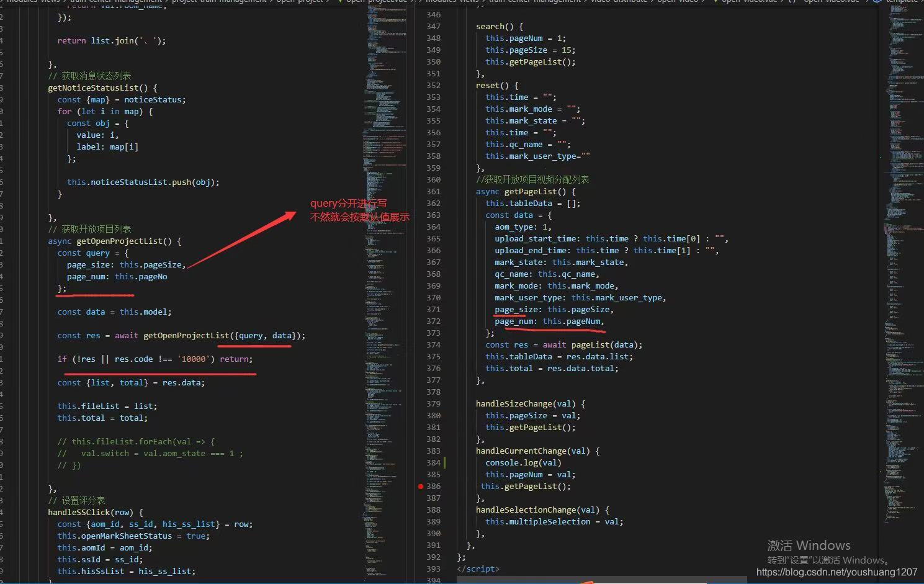The image size is (924, 584).
Task: Click line number 383 in the gutter
Action: 433,451
